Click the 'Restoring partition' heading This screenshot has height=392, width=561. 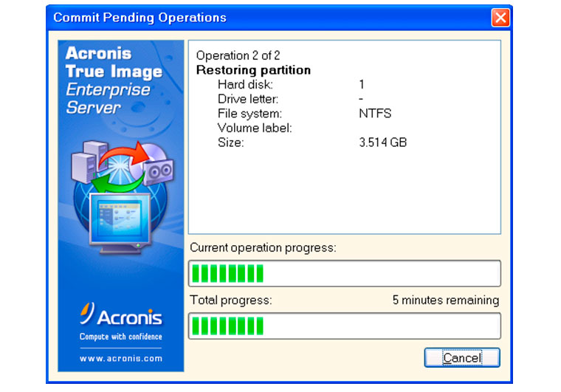pyautogui.click(x=253, y=70)
